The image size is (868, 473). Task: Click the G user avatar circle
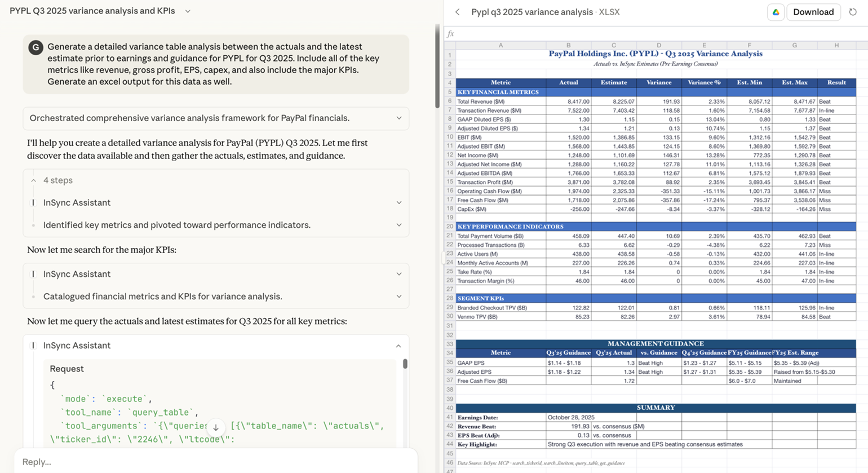coord(36,47)
